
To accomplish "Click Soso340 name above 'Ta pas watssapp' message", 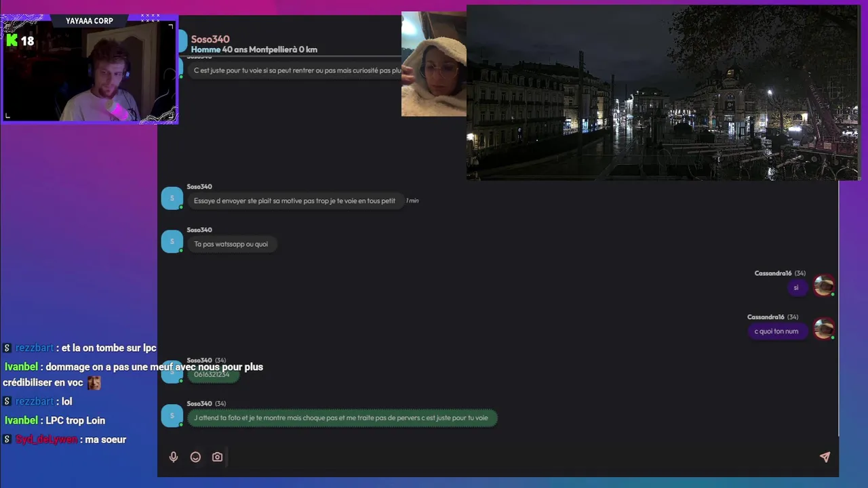I will pyautogui.click(x=199, y=230).
